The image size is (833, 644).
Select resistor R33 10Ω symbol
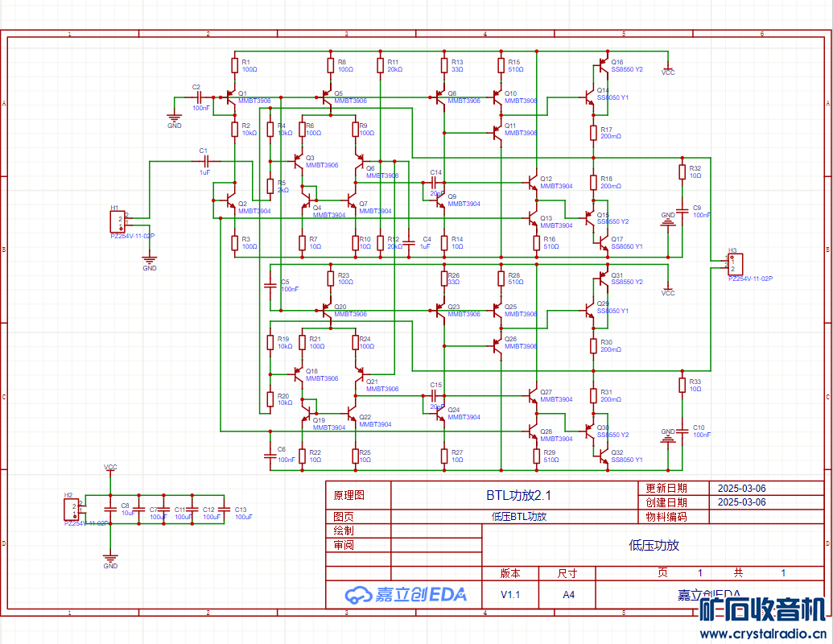(682, 385)
